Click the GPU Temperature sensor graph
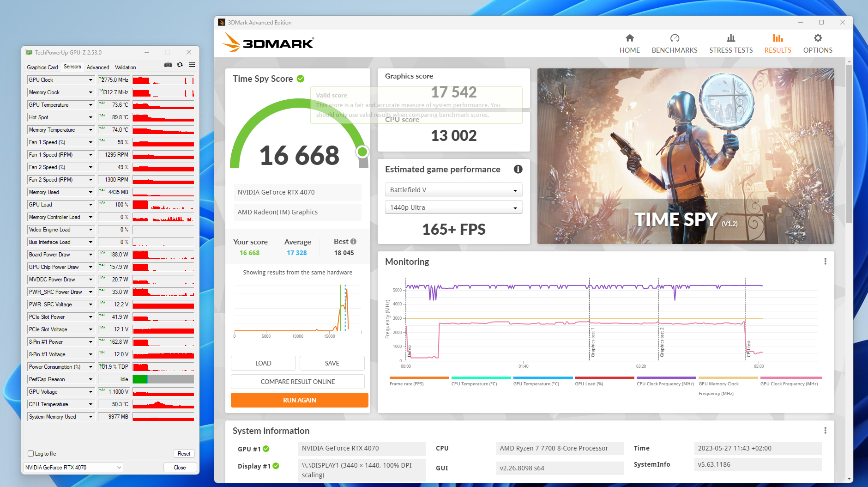The height and width of the screenshot is (487, 868). [163, 105]
